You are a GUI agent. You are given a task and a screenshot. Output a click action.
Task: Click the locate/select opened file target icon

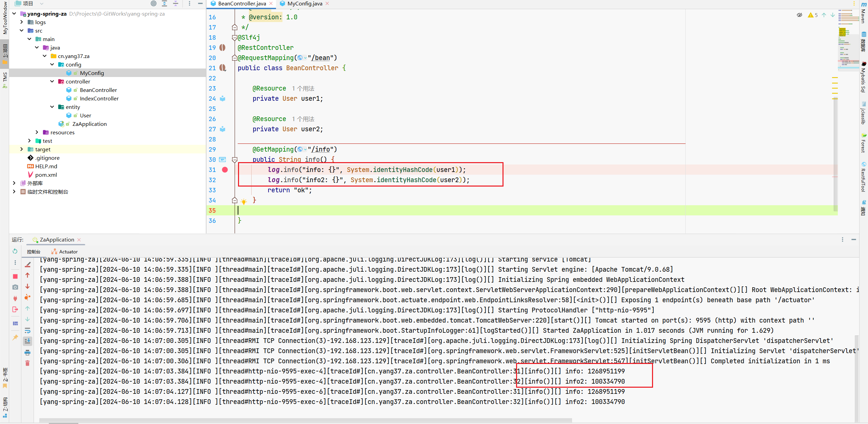tap(154, 3)
